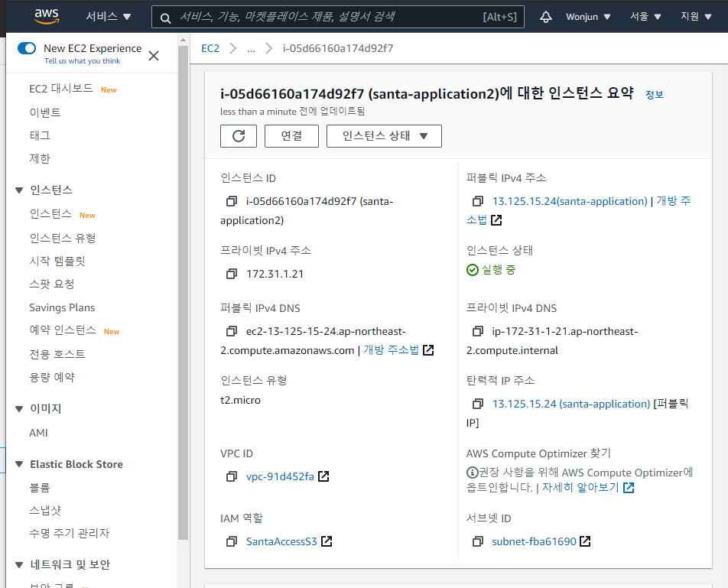Open 용량 예약 in sidebar
The image size is (728, 588).
[x=51, y=377]
